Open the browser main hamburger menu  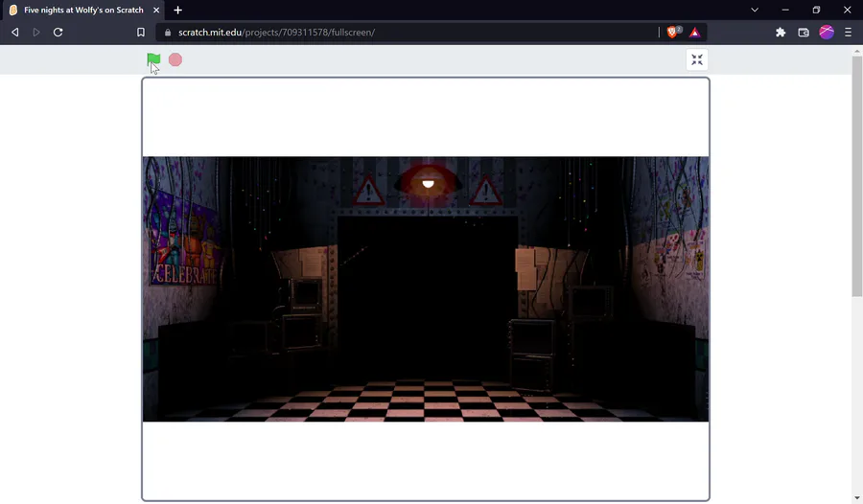(849, 33)
